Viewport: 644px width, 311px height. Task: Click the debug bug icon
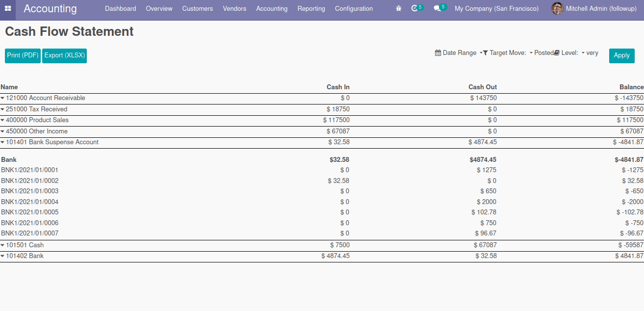click(398, 8)
